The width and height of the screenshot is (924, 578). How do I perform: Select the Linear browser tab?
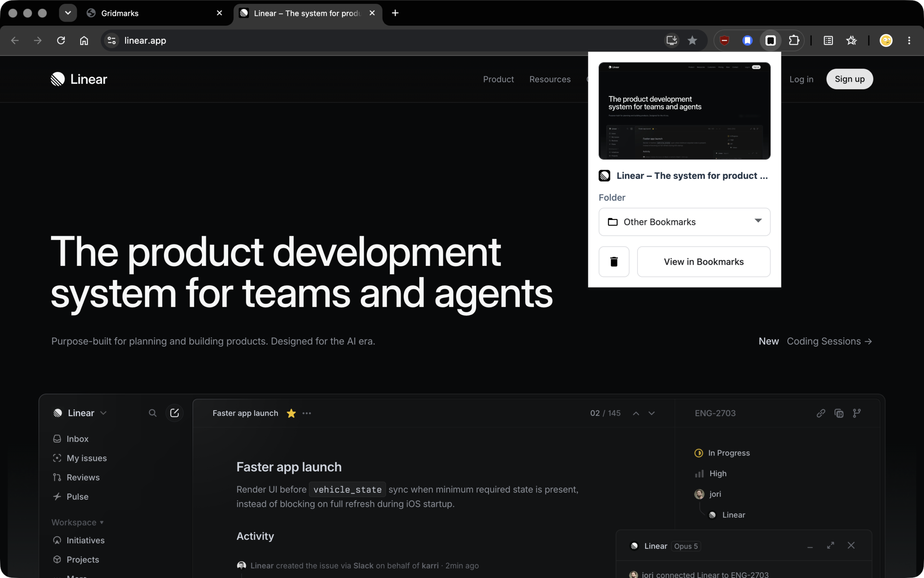click(x=308, y=13)
